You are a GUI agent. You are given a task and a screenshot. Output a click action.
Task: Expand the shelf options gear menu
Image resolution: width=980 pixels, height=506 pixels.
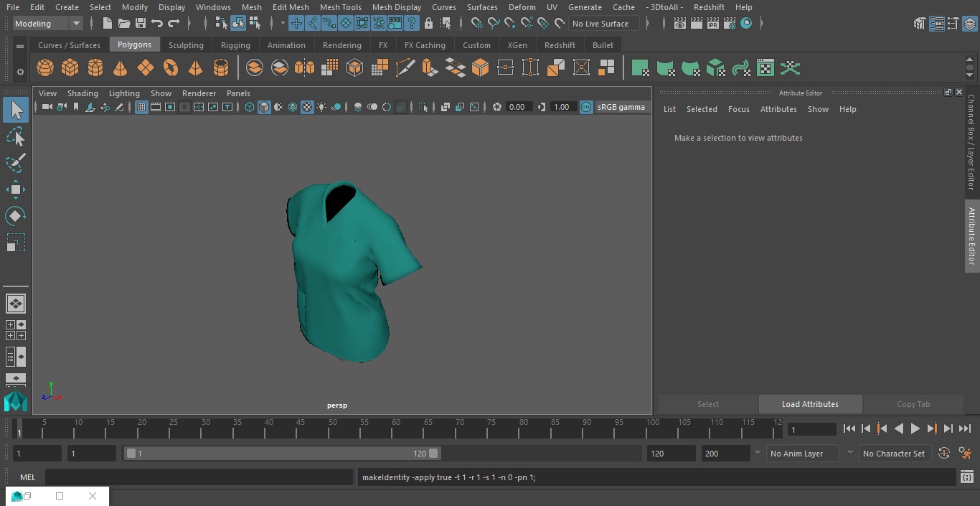click(20, 71)
